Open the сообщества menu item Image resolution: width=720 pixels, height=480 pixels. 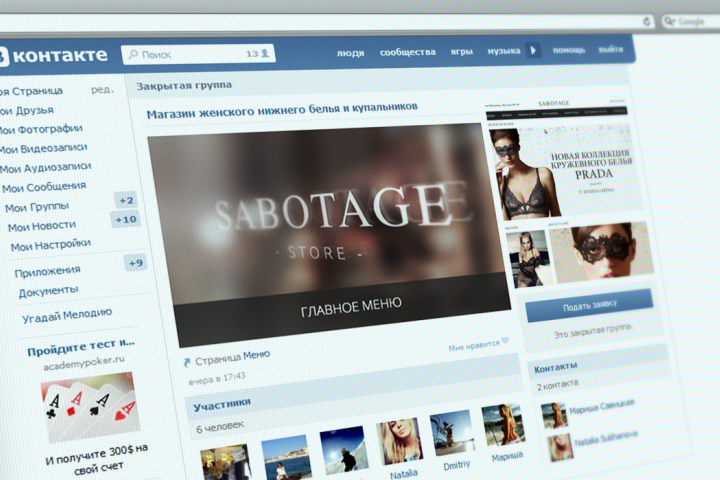coord(407,52)
